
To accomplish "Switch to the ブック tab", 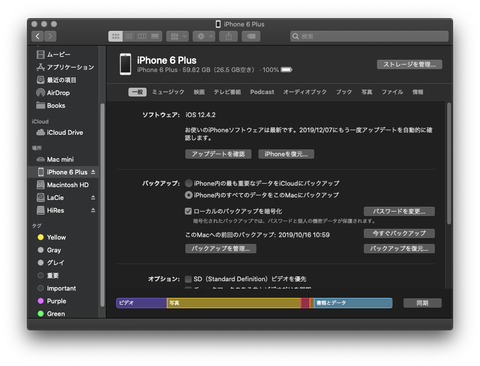I will click(344, 92).
